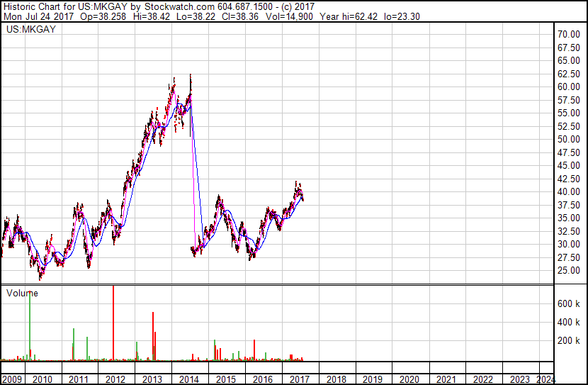This screenshot has height=385, width=588.
Task: Select the 2010 year label on axis
Action: 42,379
